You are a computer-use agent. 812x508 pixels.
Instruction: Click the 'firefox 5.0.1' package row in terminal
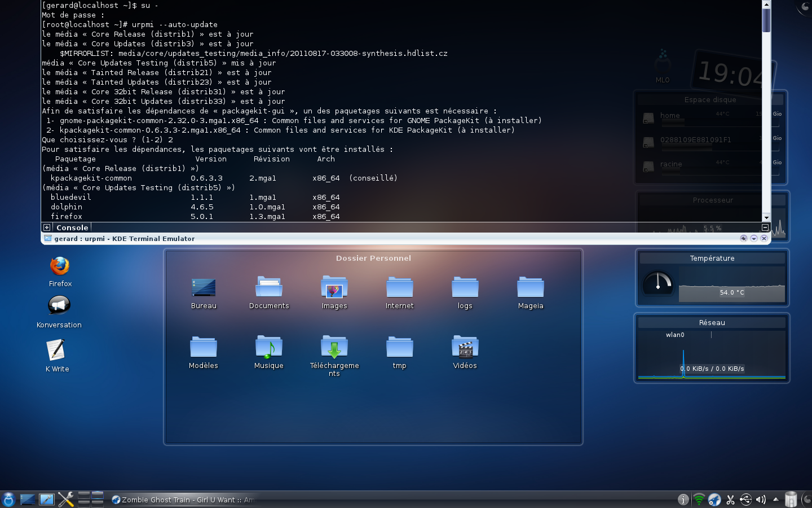(195, 217)
